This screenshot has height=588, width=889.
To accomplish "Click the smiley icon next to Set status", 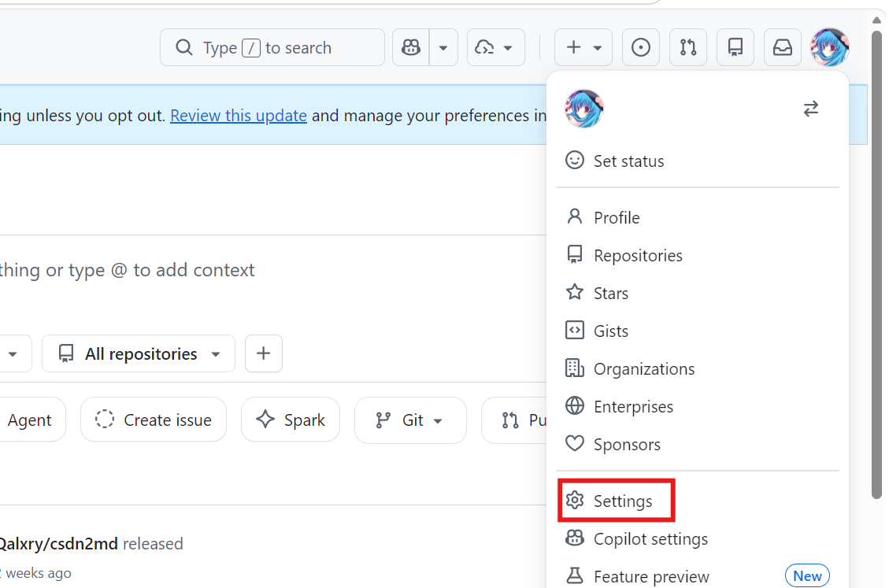I will [x=574, y=160].
